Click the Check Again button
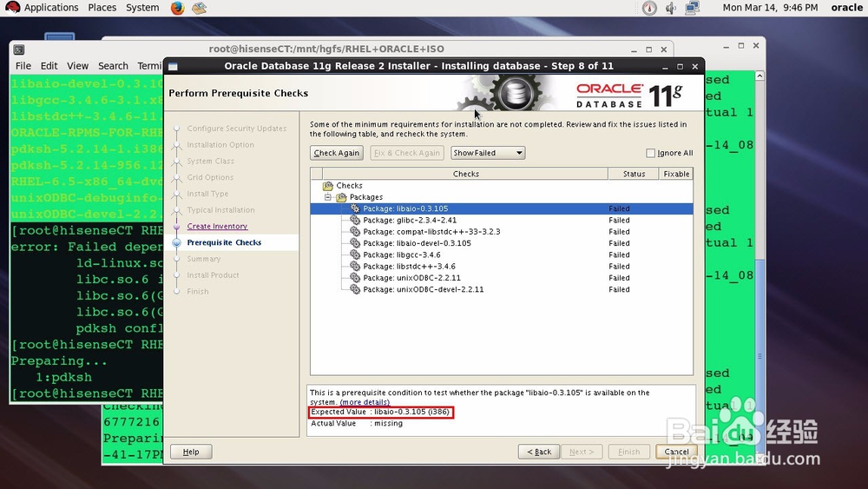 (337, 153)
